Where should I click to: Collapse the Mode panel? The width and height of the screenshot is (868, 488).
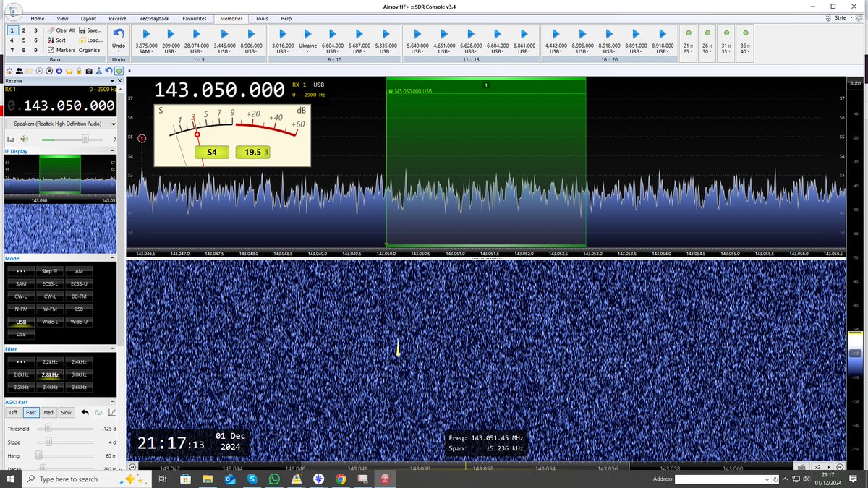112,258
